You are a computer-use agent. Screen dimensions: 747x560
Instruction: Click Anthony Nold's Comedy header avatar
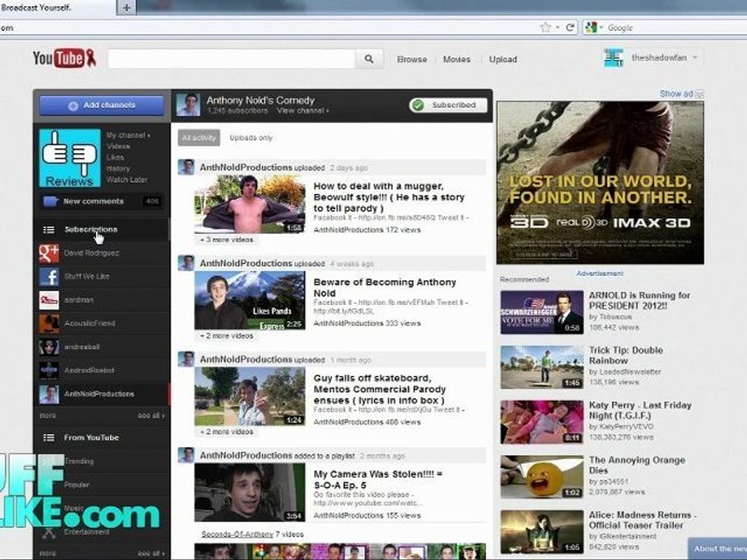click(x=188, y=105)
